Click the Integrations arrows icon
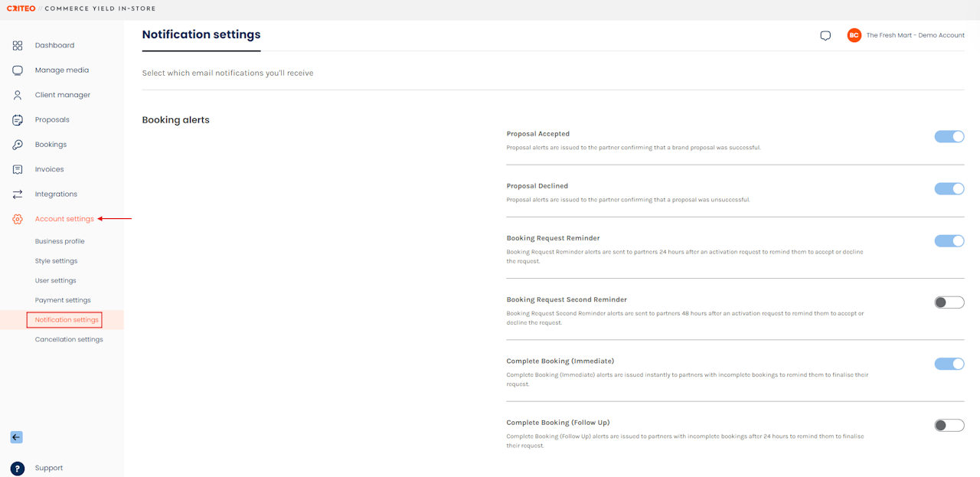Viewport: 980px width, 477px height. 18,194
